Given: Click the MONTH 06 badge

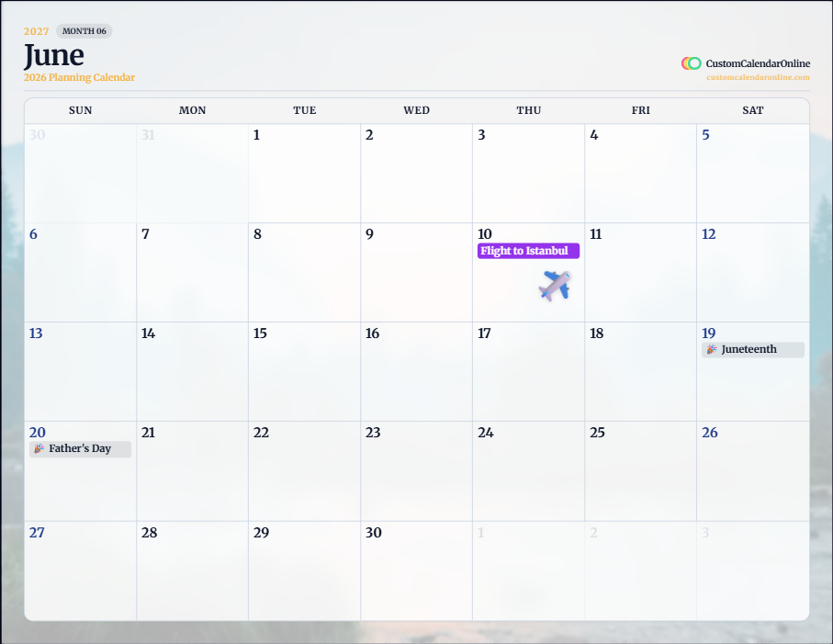Looking at the screenshot, I should pos(84,31).
